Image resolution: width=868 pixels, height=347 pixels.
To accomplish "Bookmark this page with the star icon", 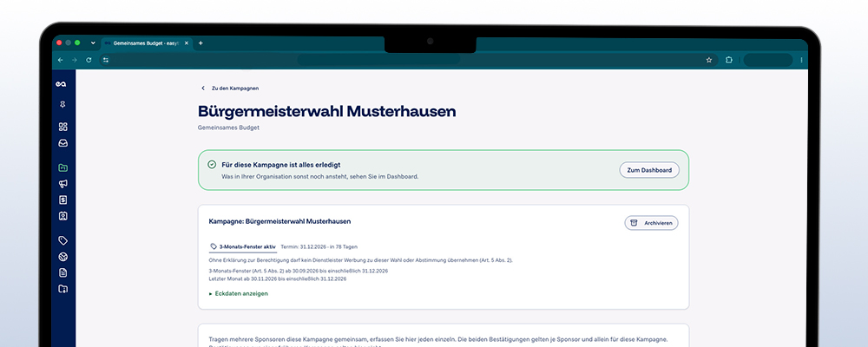I will [x=709, y=60].
